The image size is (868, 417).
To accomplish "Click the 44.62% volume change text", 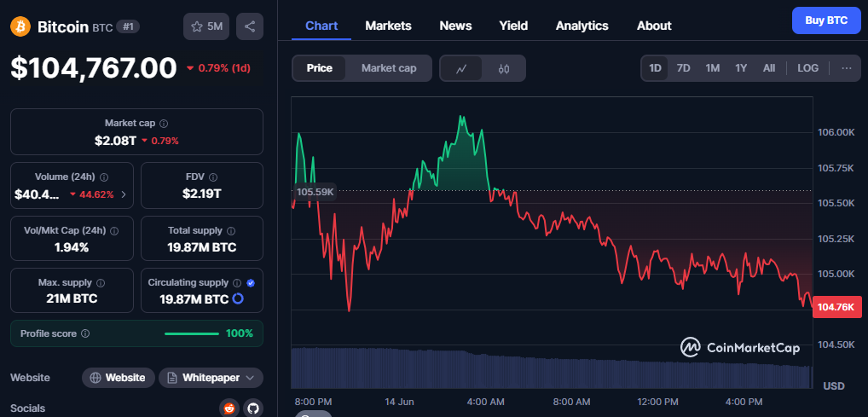I will pos(96,194).
